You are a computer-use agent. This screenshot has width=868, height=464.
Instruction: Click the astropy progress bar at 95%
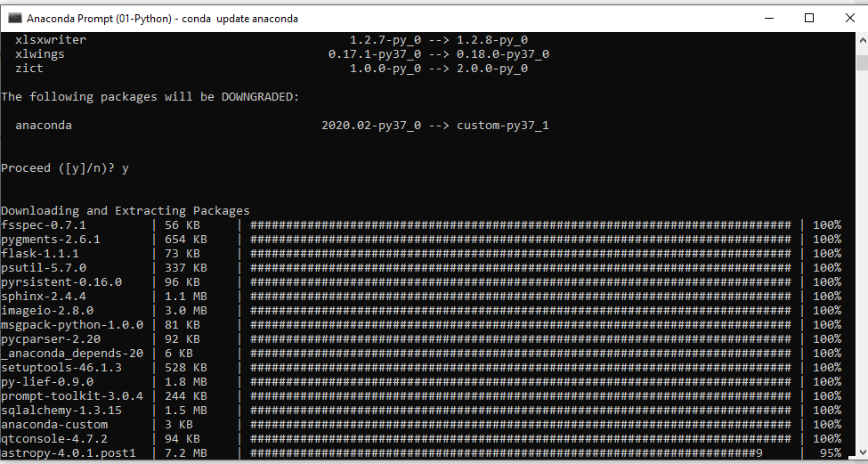pyautogui.click(x=507, y=453)
